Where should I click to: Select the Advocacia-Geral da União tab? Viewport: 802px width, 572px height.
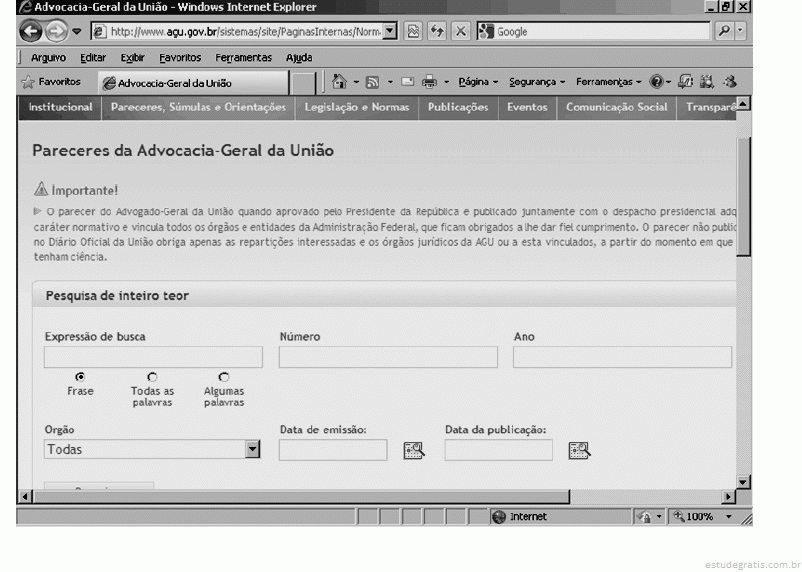(193, 83)
